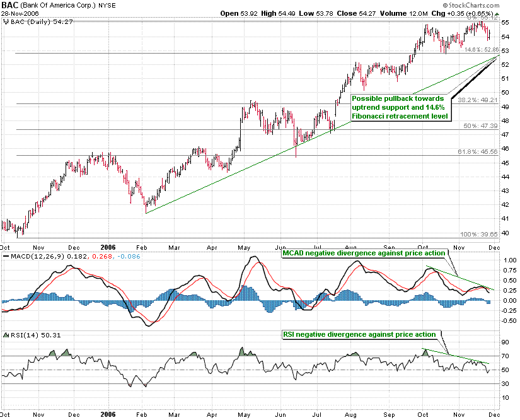This screenshot has height=420, width=520.
Task: Click the BAC ticker symbol title
Action: (9, 5)
